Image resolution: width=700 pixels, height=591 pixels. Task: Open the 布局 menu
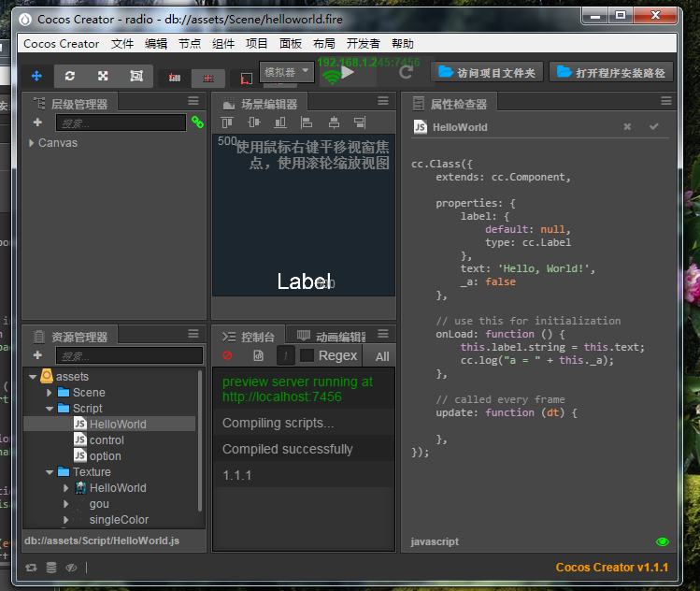324,44
